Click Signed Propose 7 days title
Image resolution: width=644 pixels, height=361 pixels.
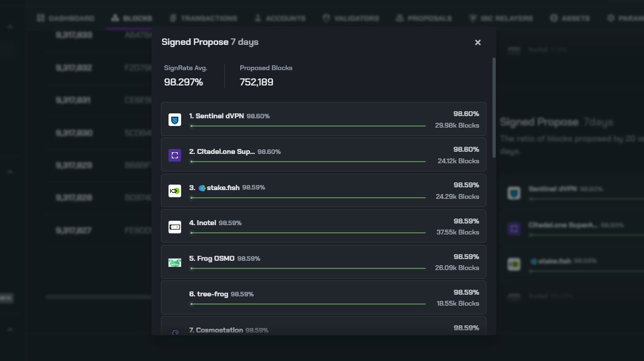(x=210, y=42)
